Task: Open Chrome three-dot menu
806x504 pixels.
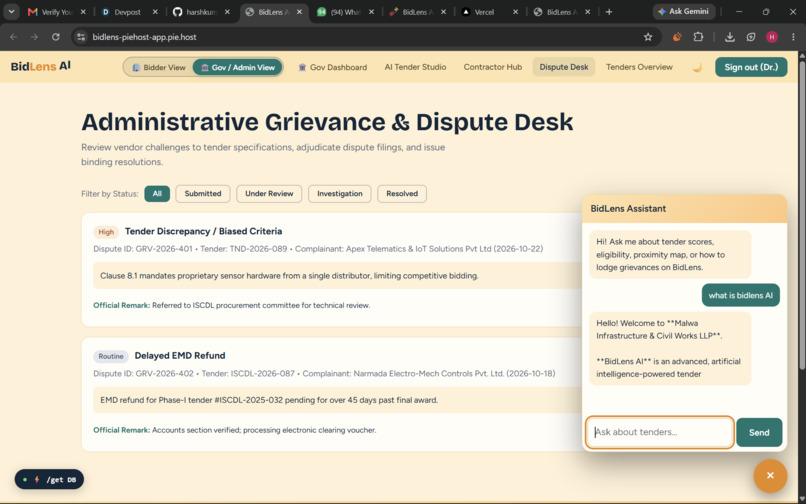Action: coord(793,37)
